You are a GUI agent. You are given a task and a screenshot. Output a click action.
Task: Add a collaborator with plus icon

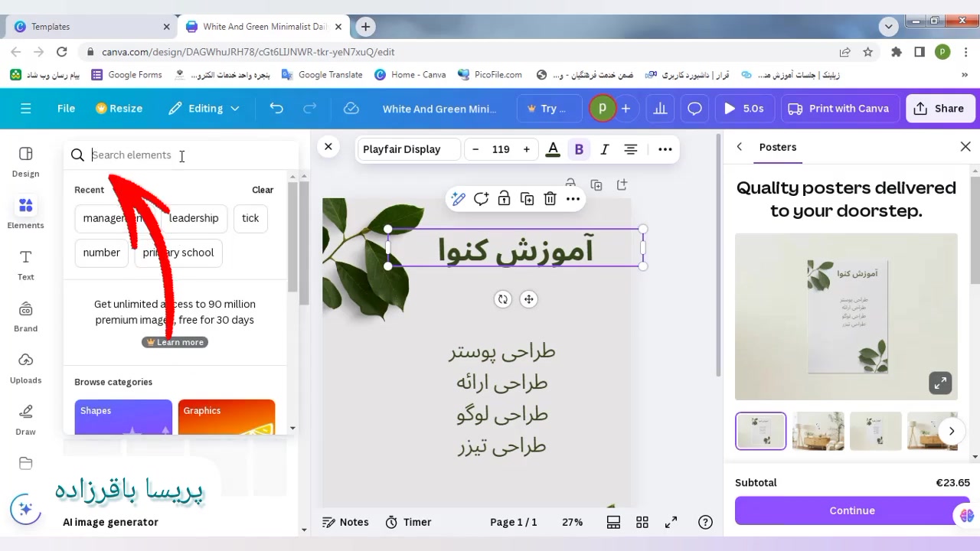coord(626,109)
